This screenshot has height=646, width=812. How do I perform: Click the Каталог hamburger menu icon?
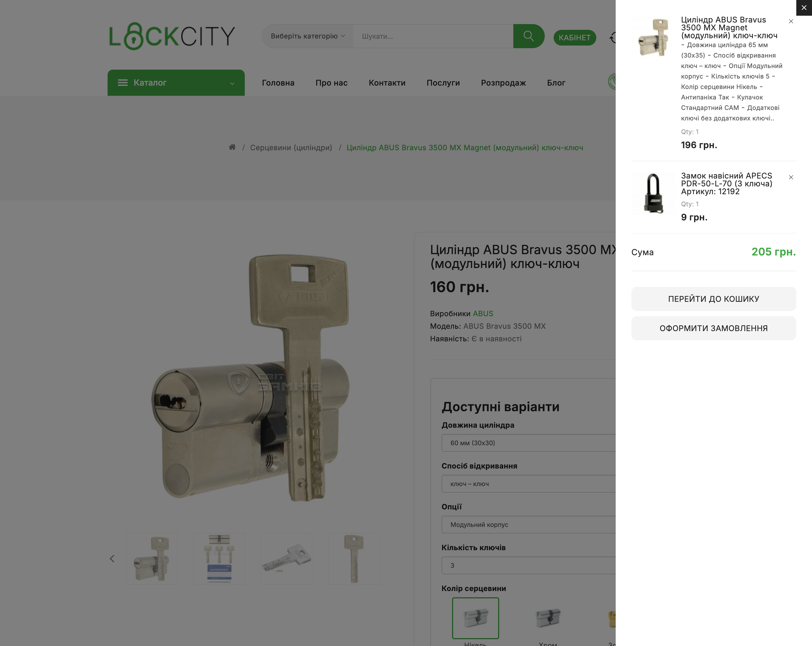[x=123, y=82]
